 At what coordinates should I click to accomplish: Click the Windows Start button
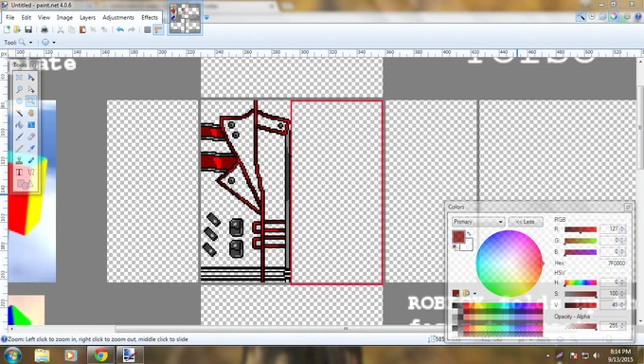pyautogui.click(x=12, y=355)
